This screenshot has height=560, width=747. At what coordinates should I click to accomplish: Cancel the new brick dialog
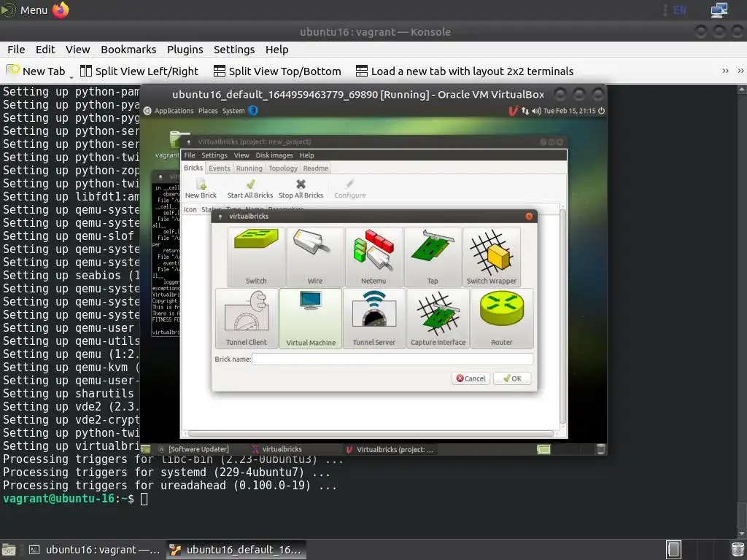471,378
